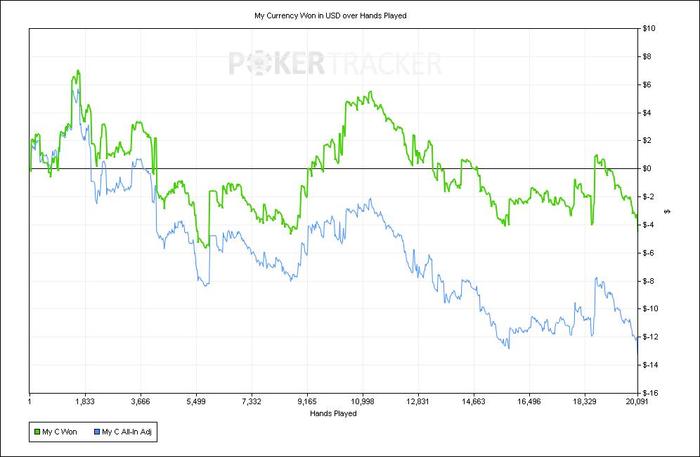Click the $-14 y-axis value
This screenshot has width=700, height=457.
click(x=650, y=365)
